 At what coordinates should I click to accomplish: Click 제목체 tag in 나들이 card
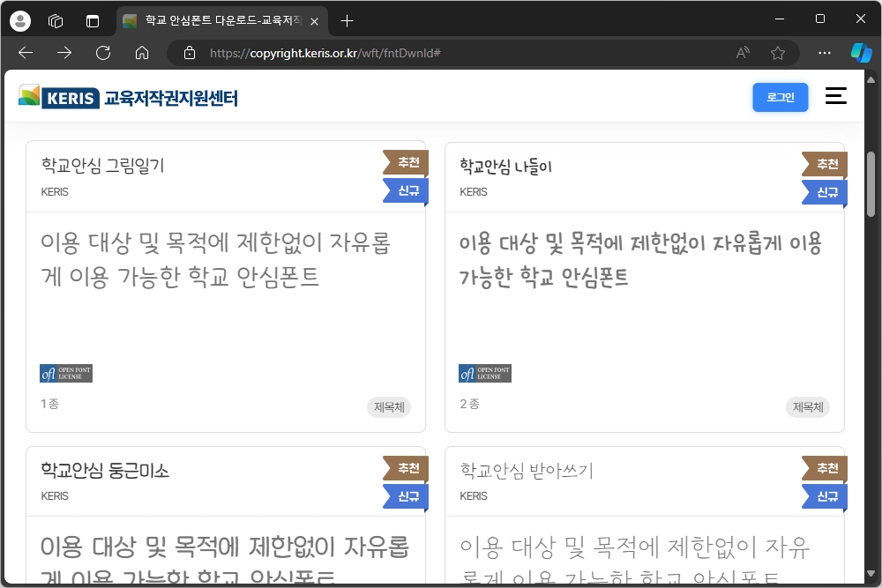pyautogui.click(x=808, y=407)
